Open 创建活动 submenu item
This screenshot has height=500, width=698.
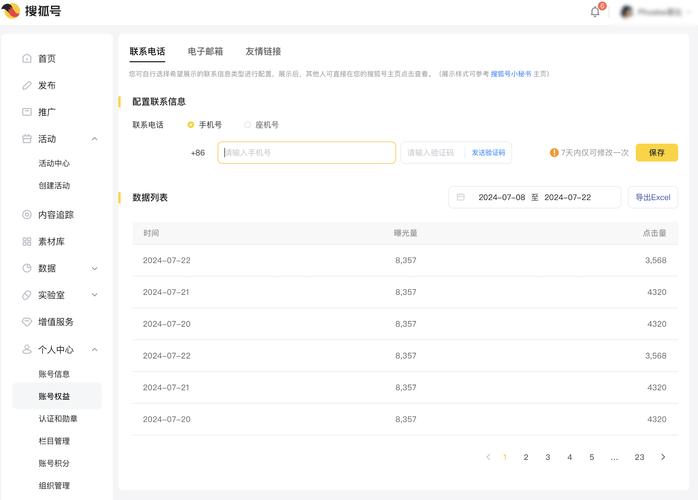pos(54,186)
